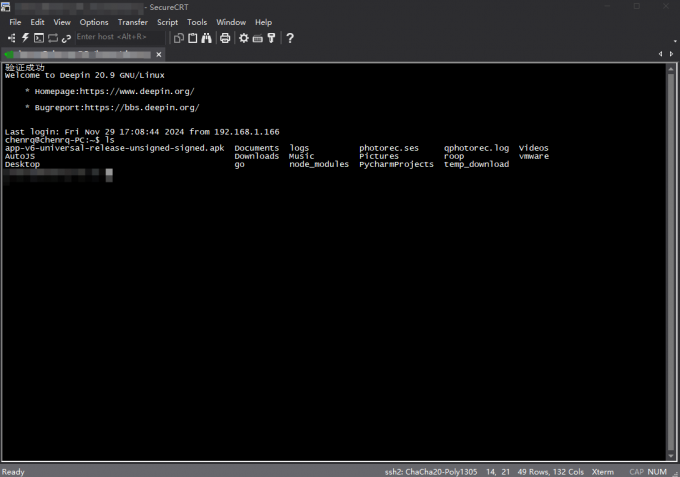Click the 'Pictures' directory name

point(379,156)
